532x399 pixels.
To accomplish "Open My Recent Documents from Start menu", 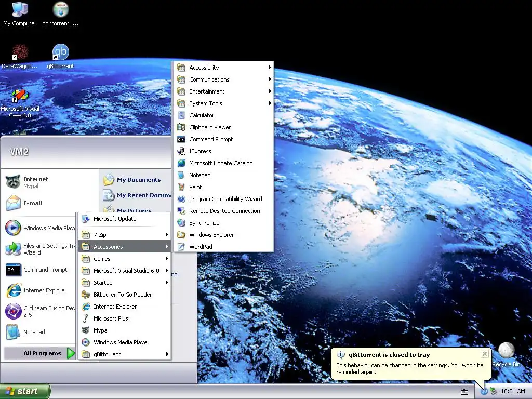I will coord(136,195).
